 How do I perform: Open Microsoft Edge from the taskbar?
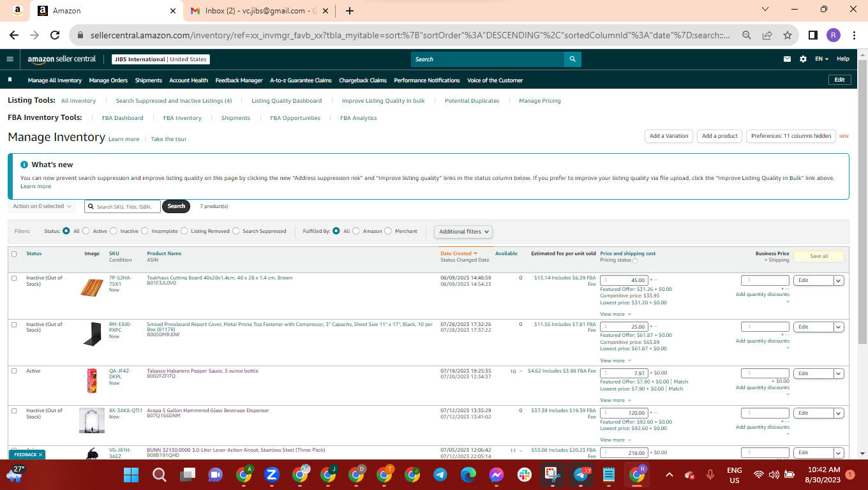point(468,475)
